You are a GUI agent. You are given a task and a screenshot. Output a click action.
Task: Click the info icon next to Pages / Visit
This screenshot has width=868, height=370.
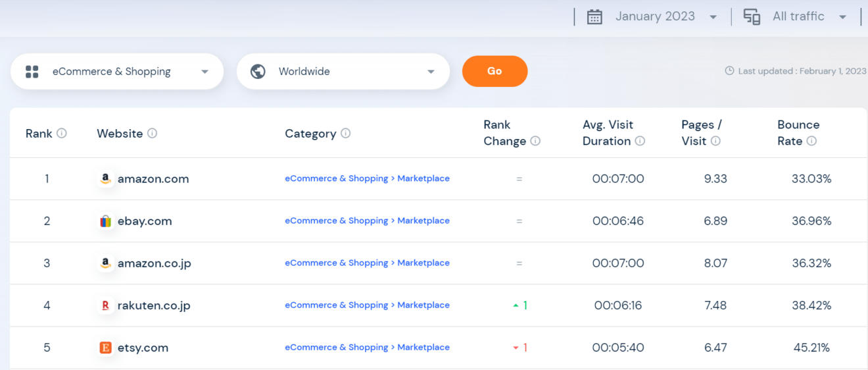[715, 141]
